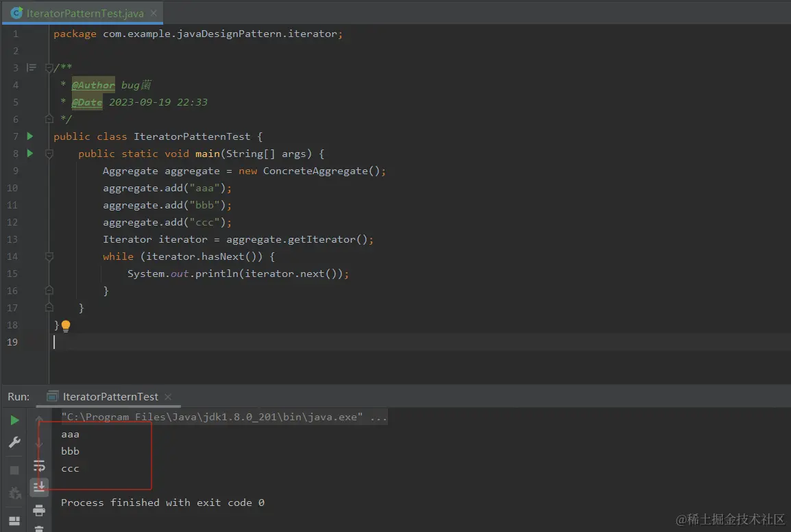Click the down arrow in the Run toolbar
Image resolution: width=791 pixels, height=532 pixels.
(39, 443)
